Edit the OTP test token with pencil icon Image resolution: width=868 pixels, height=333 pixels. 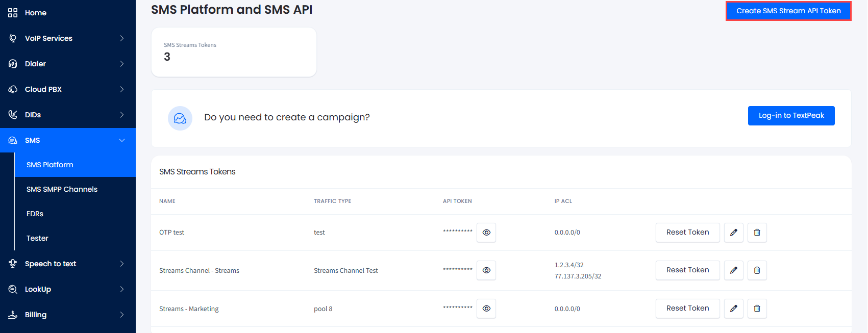pyautogui.click(x=734, y=233)
